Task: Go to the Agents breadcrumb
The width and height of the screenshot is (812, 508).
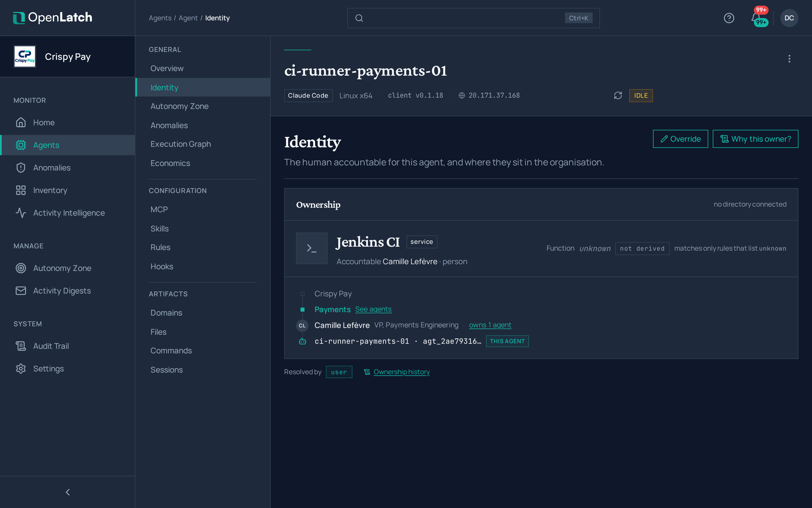Action: [x=160, y=18]
